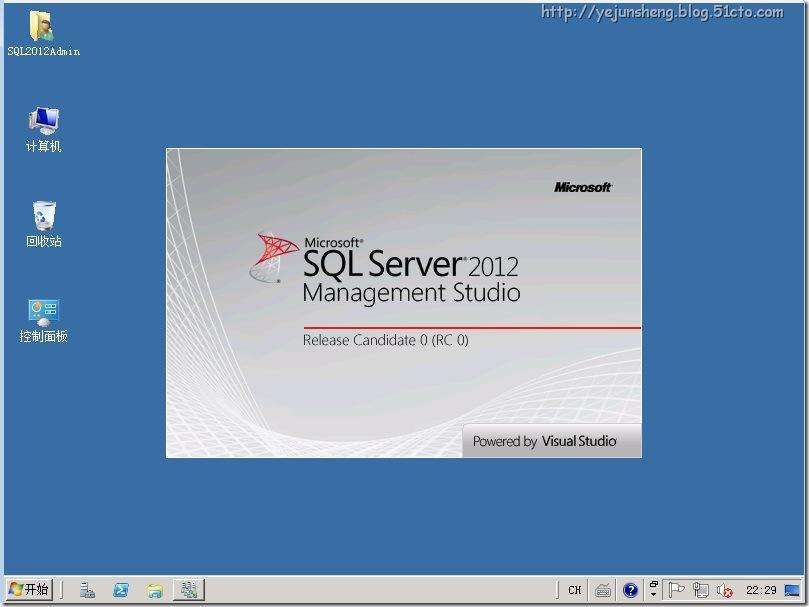Click the CH input language indicator
Viewport: 809px width, 607px height.
tap(575, 590)
